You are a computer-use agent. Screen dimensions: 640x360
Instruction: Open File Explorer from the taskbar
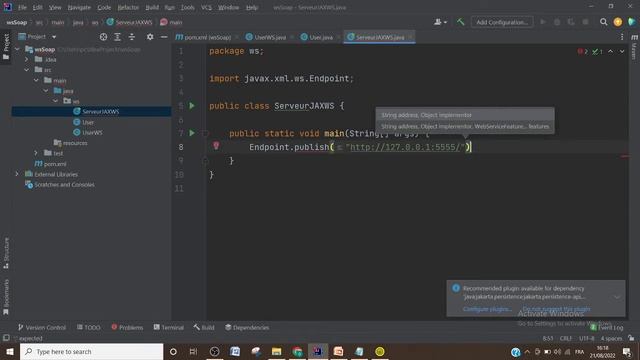[x=276, y=351]
